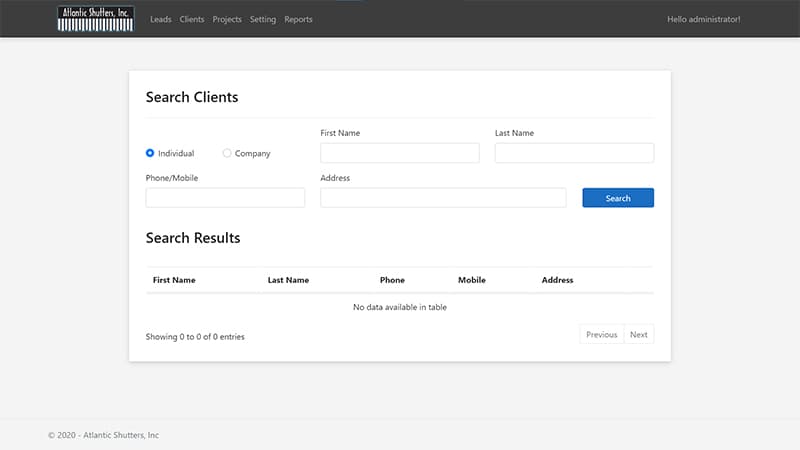
Task: Open the Leads menu
Action: 160,19
